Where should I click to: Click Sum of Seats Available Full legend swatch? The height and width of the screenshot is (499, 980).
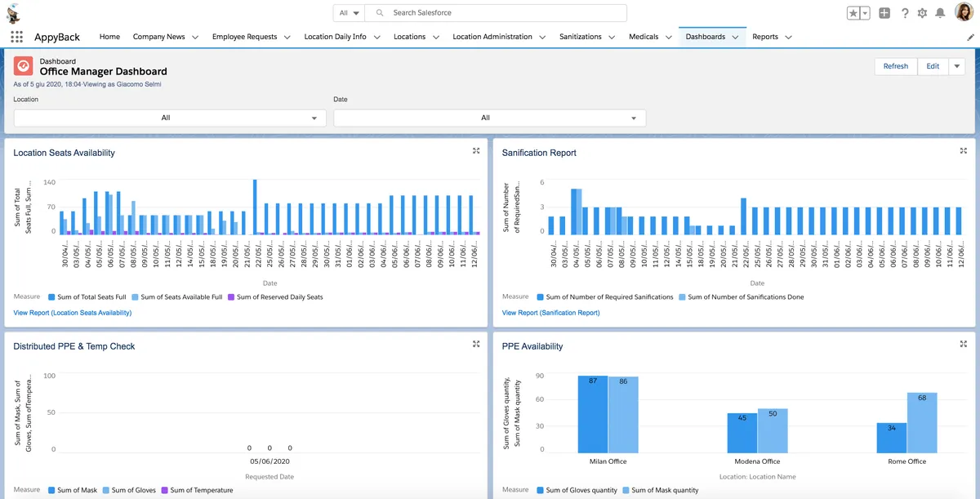tap(135, 297)
